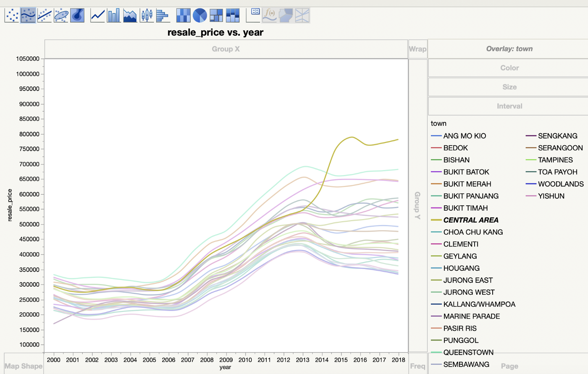Select the Heatmap element icon
The width and height of the screenshot is (588, 374).
pyautogui.click(x=183, y=16)
